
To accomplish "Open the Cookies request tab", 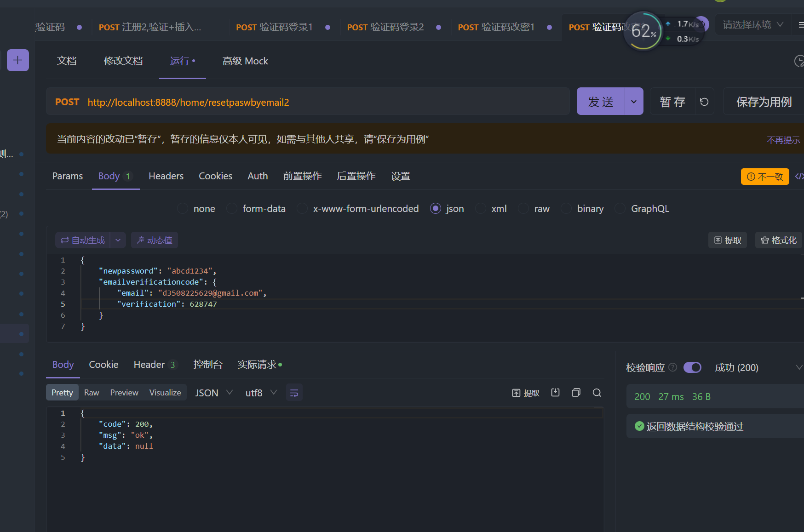I will [x=215, y=176].
